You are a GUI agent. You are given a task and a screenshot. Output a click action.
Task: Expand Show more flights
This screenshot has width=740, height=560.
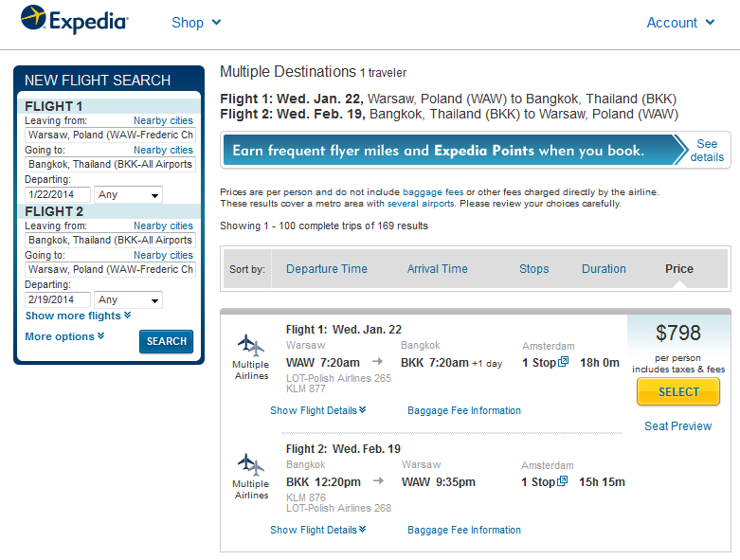coord(78,316)
